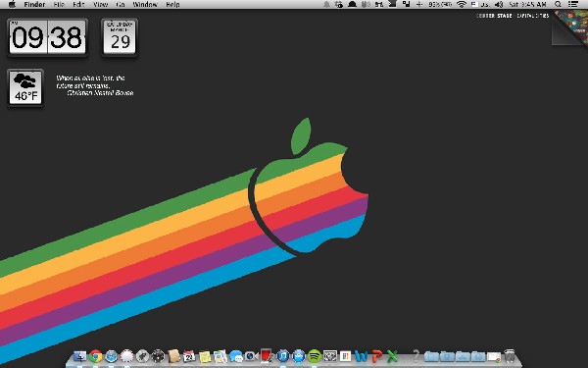Screen dimensions: 588x368
Task: Open the Window menu
Action: pyautogui.click(x=145, y=5)
